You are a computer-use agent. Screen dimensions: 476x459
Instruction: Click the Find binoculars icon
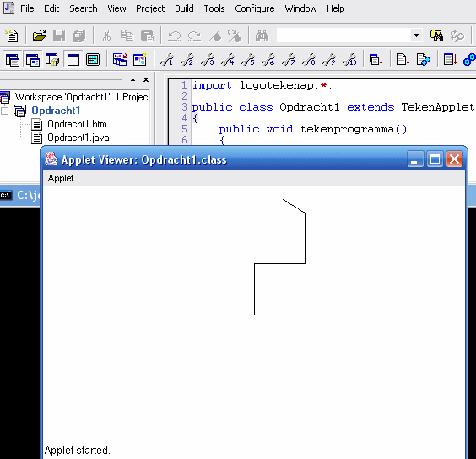[262, 35]
